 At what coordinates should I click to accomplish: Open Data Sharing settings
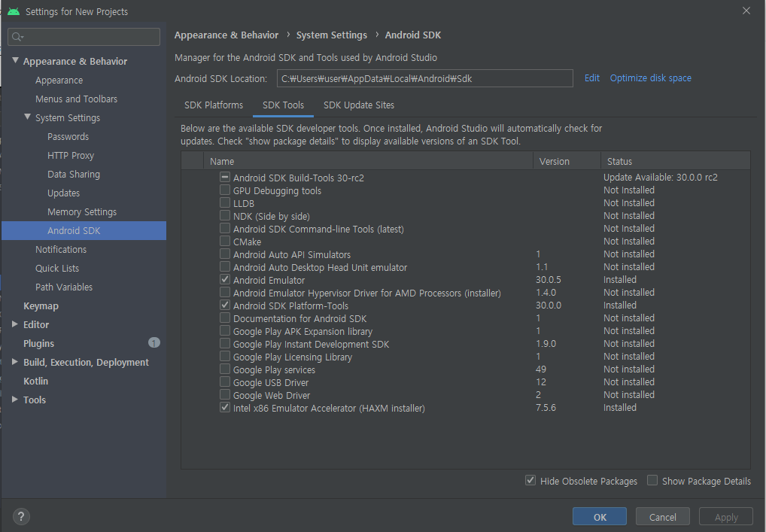(73, 174)
